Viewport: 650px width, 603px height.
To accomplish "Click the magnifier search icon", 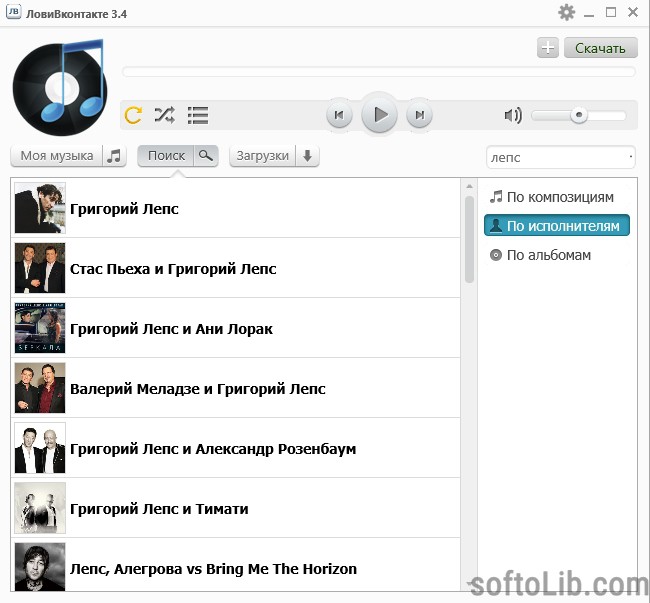I will tap(206, 156).
